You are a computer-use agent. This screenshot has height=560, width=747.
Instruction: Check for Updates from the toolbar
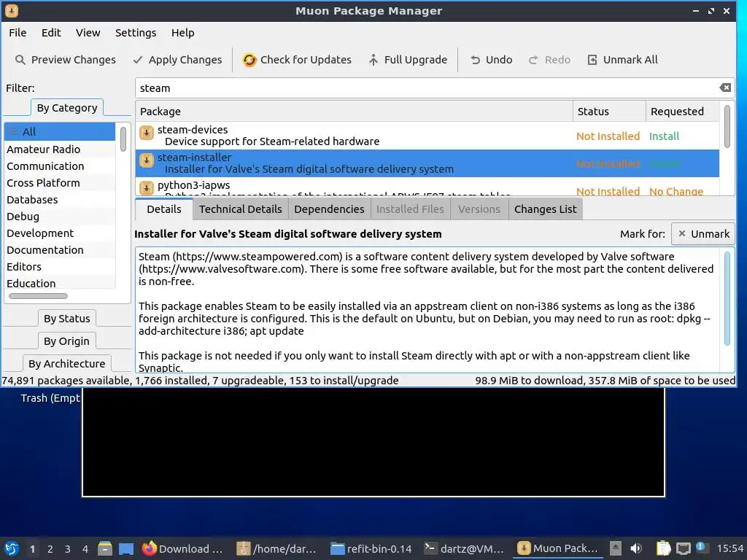[x=297, y=60]
